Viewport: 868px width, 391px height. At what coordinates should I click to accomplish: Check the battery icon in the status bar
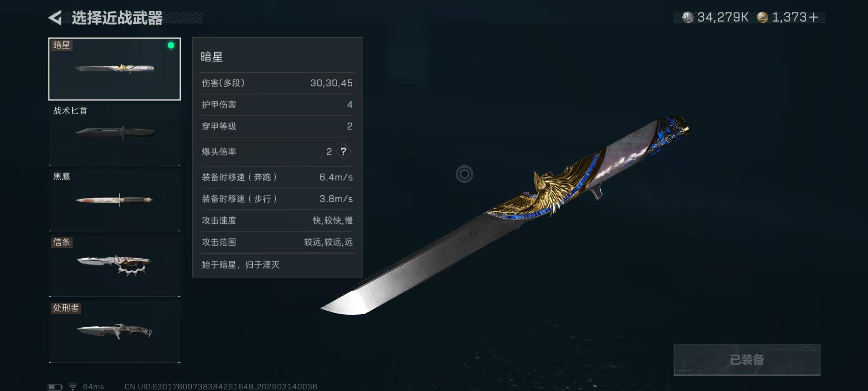click(x=55, y=387)
